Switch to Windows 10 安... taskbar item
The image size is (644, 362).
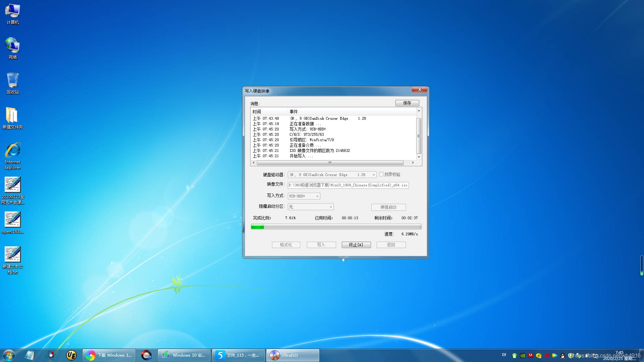(184, 355)
